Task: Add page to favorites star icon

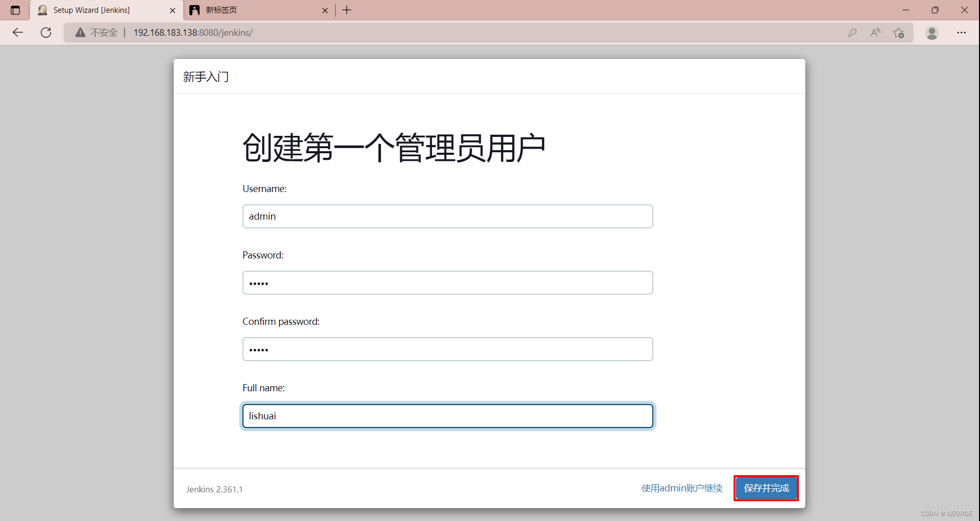Action: (899, 33)
